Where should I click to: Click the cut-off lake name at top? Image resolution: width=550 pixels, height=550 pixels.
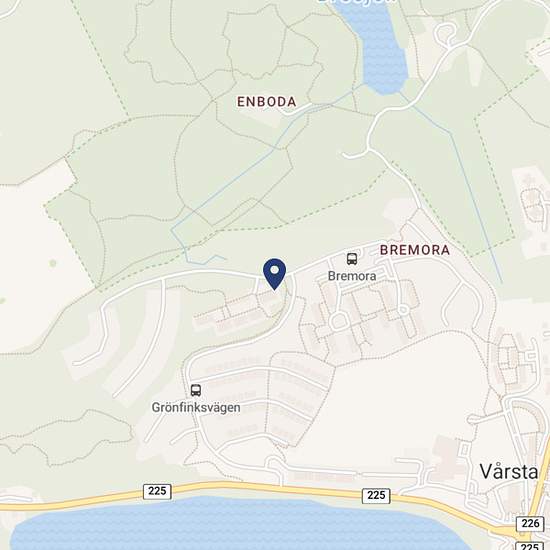[357, 1]
